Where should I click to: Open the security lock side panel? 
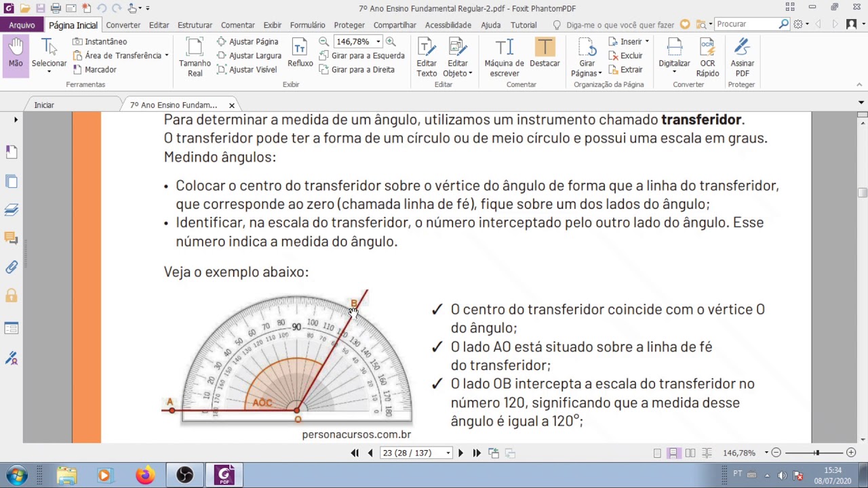12,296
